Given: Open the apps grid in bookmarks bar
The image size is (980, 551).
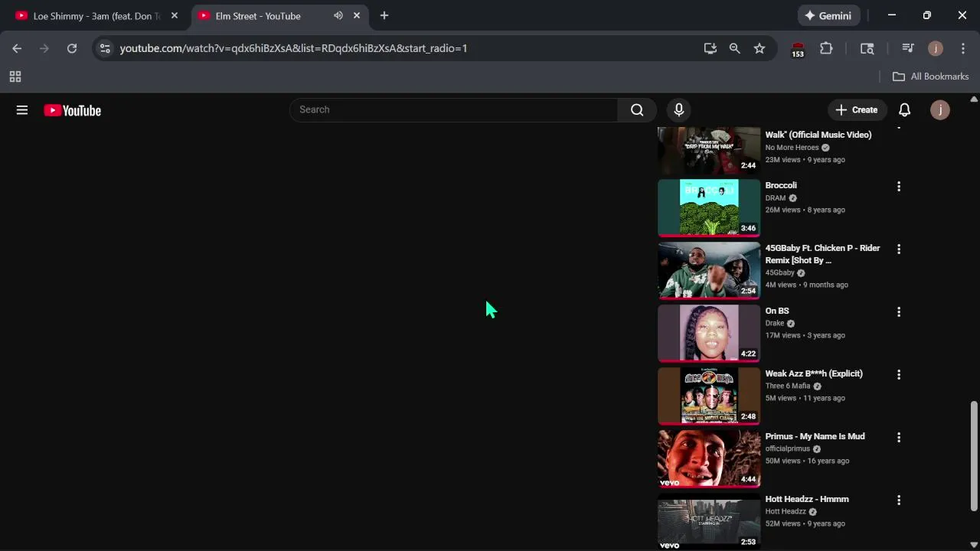Looking at the screenshot, I should point(15,77).
